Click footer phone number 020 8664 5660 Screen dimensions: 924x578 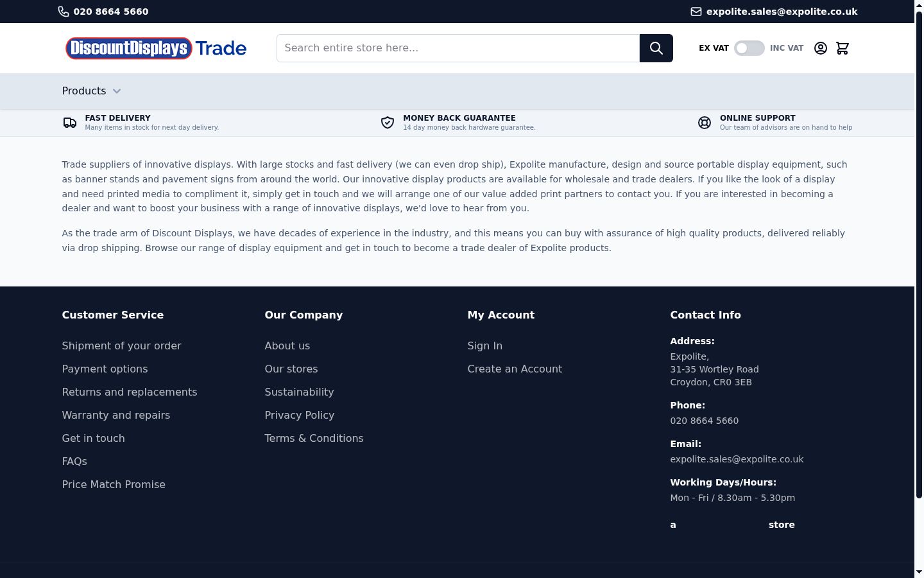click(705, 421)
